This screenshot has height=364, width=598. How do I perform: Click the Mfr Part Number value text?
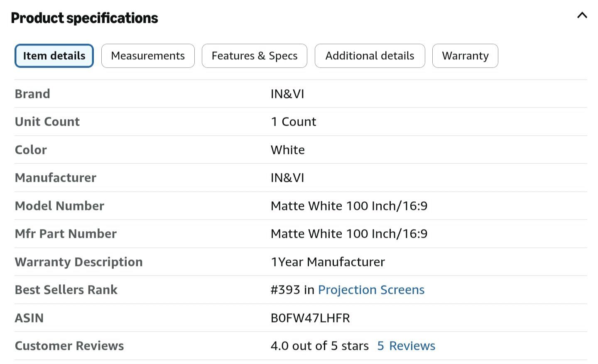point(349,234)
